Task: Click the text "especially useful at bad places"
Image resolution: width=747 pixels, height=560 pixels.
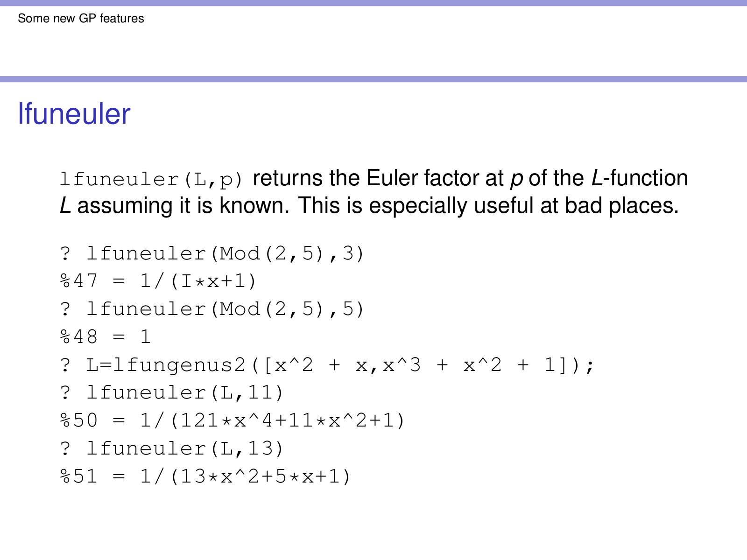Action: pos(523,206)
